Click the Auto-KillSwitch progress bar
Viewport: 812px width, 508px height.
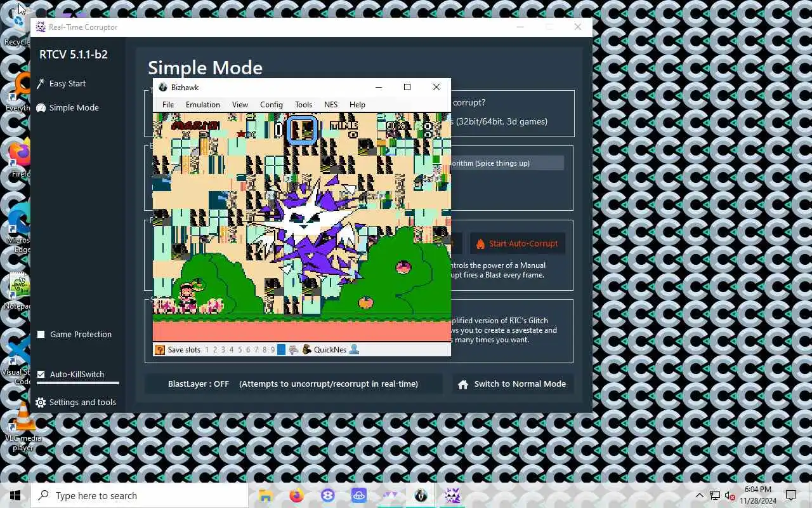pos(78,383)
